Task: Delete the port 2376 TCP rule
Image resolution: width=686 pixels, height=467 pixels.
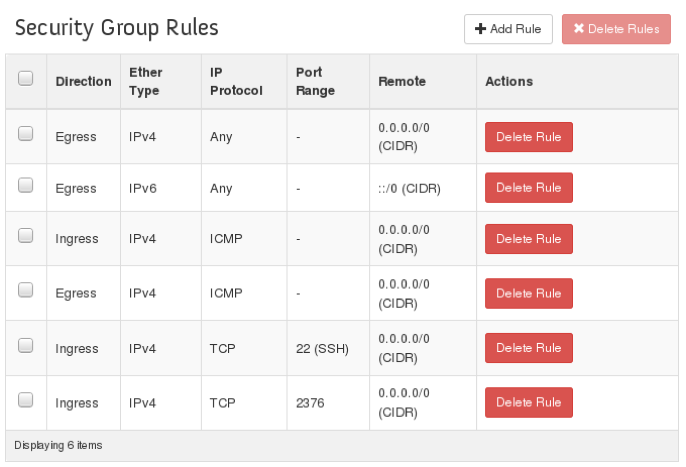Action: point(528,402)
